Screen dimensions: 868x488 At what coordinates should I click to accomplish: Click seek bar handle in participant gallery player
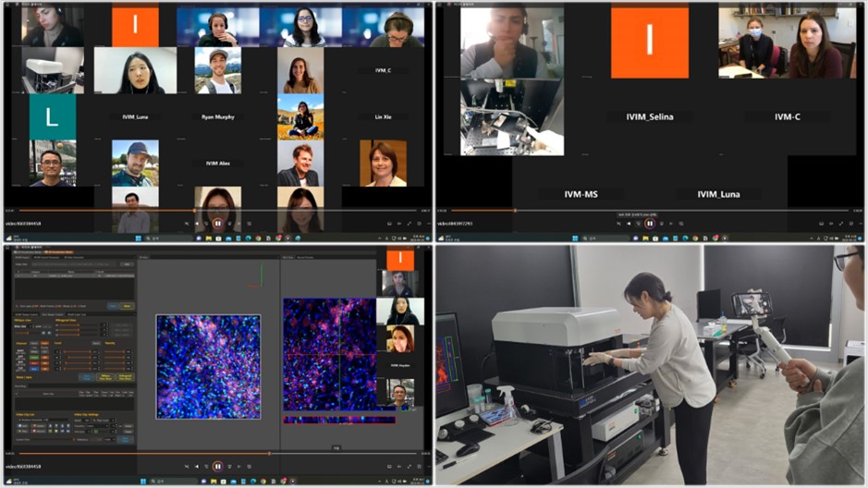pos(194,210)
